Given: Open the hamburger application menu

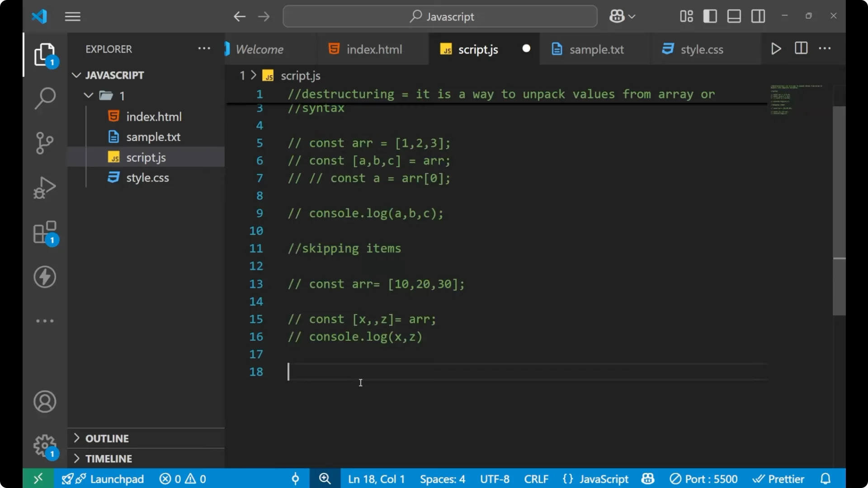Looking at the screenshot, I should pyautogui.click(x=72, y=16).
